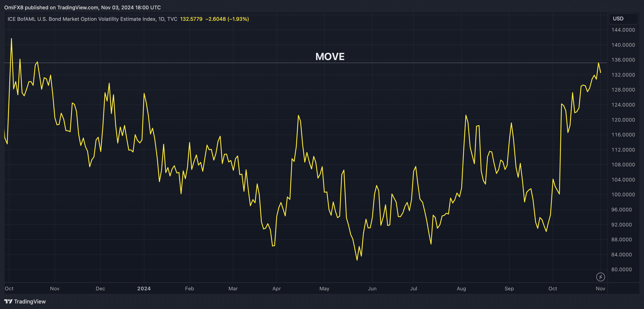This screenshot has height=309, width=644.
Task: Click the May label on time axis
Action: [x=324, y=289]
